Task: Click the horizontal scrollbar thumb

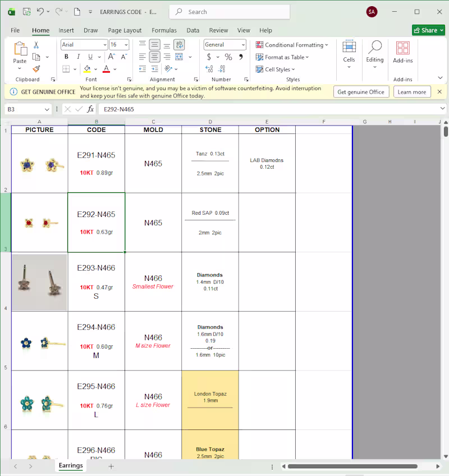Action: pyautogui.click(x=352, y=466)
